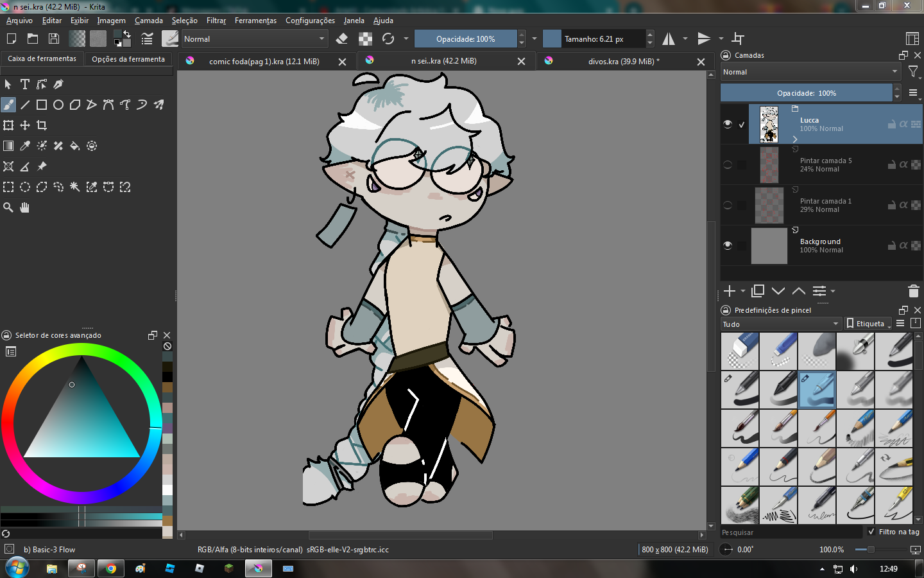The height and width of the screenshot is (578, 924).
Task: Open brush blending mode Normal dropdown
Action: click(255, 39)
